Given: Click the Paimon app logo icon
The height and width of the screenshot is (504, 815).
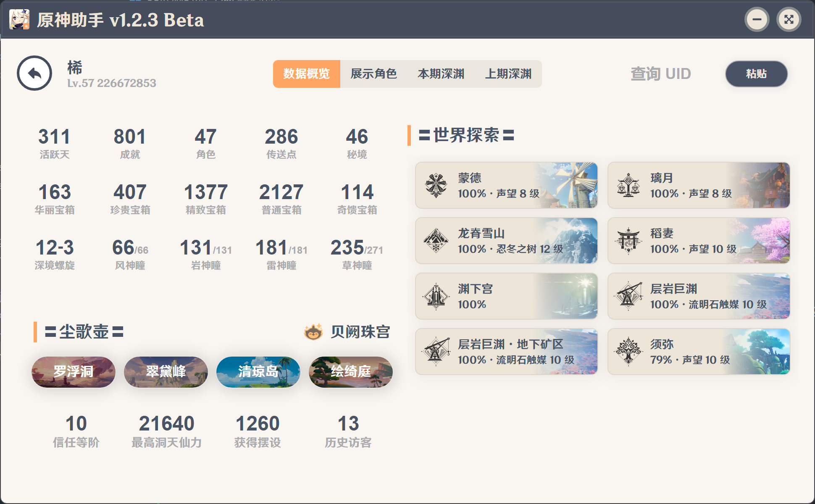Looking at the screenshot, I should [x=19, y=19].
